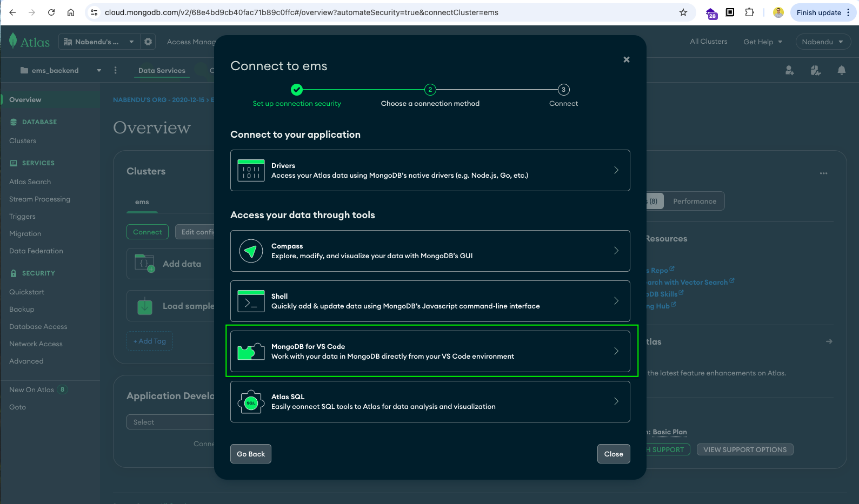Open Backup in sidebar
This screenshot has width=859, height=504.
click(22, 310)
